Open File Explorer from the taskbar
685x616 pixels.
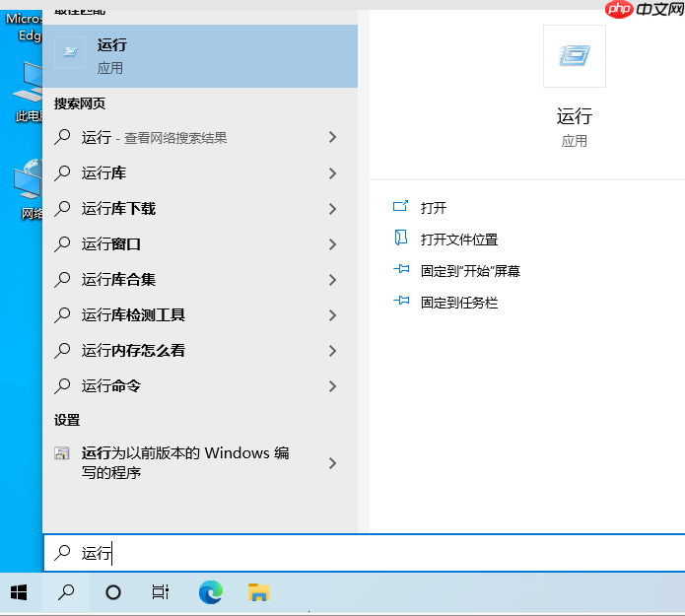click(x=258, y=593)
